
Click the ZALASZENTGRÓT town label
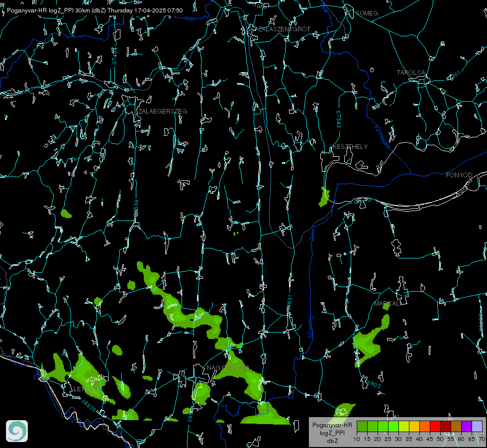pyautogui.click(x=284, y=29)
